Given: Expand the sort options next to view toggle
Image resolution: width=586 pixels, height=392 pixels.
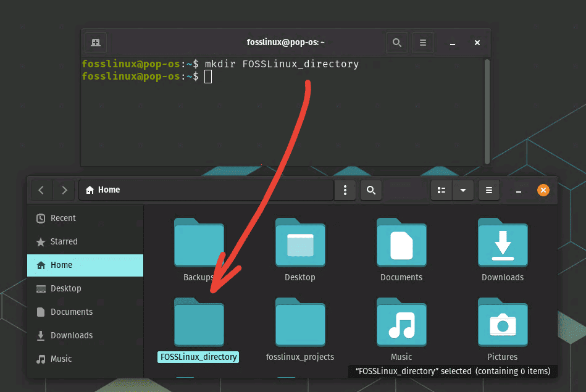Looking at the screenshot, I should click(x=463, y=190).
